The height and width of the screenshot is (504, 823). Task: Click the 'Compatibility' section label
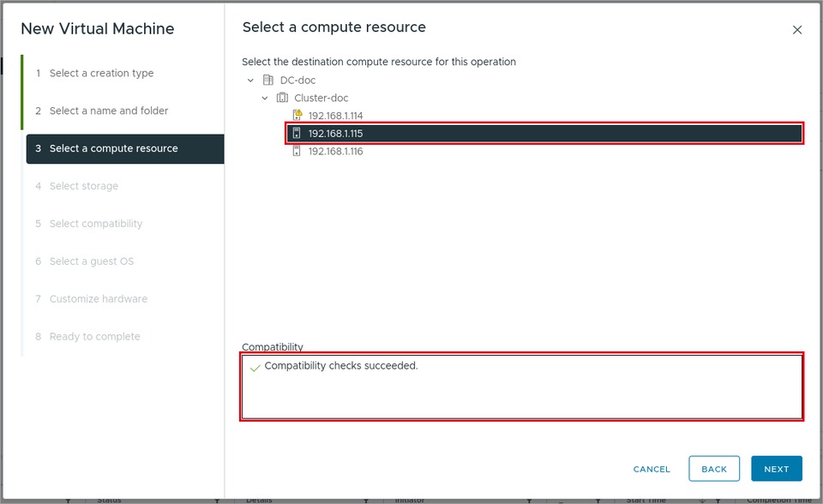(x=273, y=347)
